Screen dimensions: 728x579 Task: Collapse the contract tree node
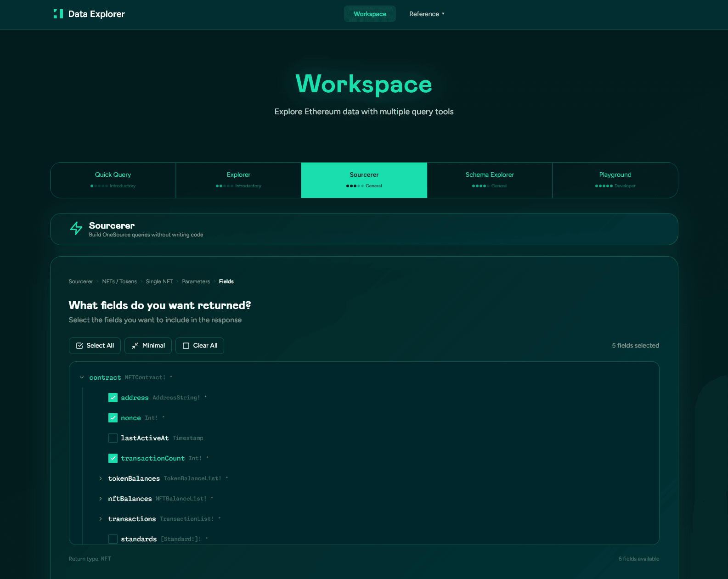pyautogui.click(x=82, y=377)
